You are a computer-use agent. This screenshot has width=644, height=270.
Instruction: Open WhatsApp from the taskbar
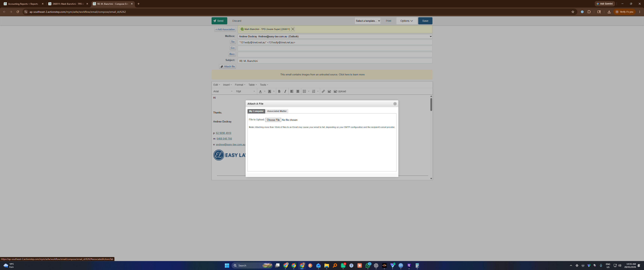(368, 265)
